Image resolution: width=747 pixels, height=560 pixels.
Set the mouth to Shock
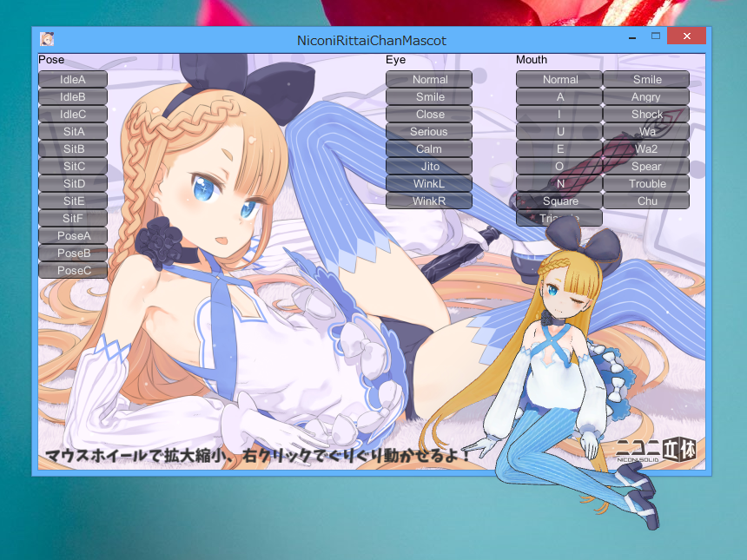pos(645,114)
